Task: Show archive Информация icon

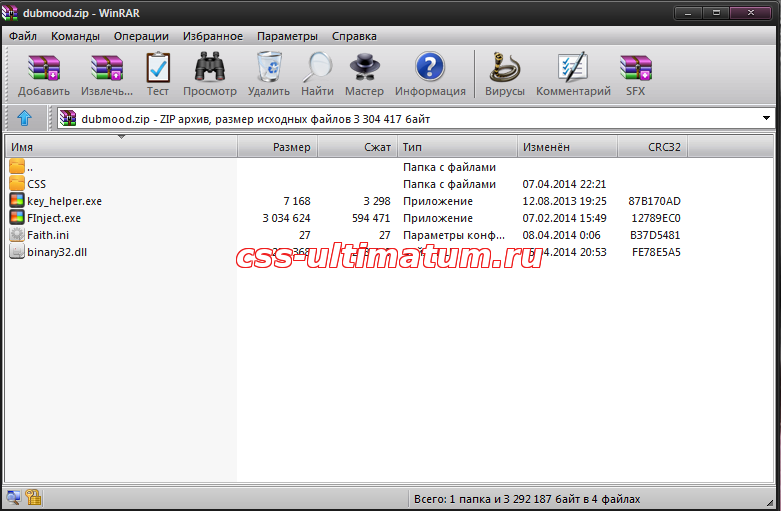Action: 430,66
